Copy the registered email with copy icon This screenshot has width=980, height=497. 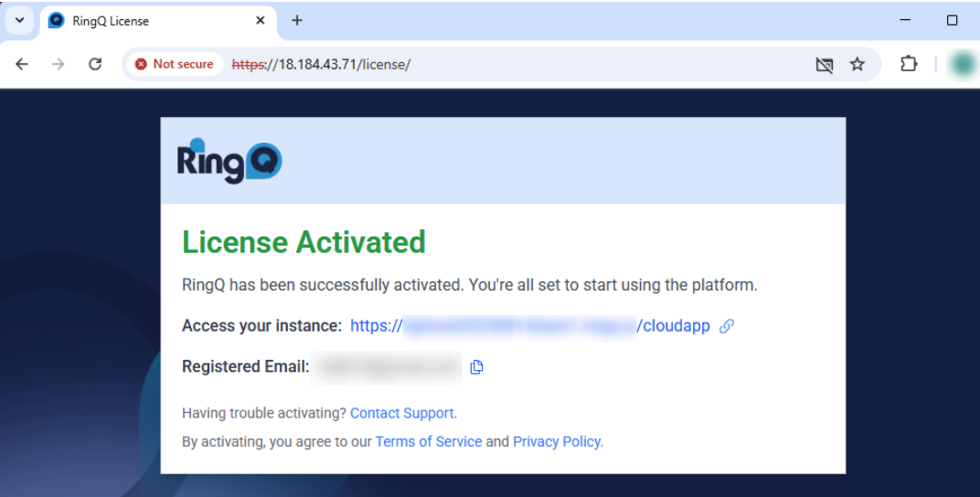tap(477, 367)
